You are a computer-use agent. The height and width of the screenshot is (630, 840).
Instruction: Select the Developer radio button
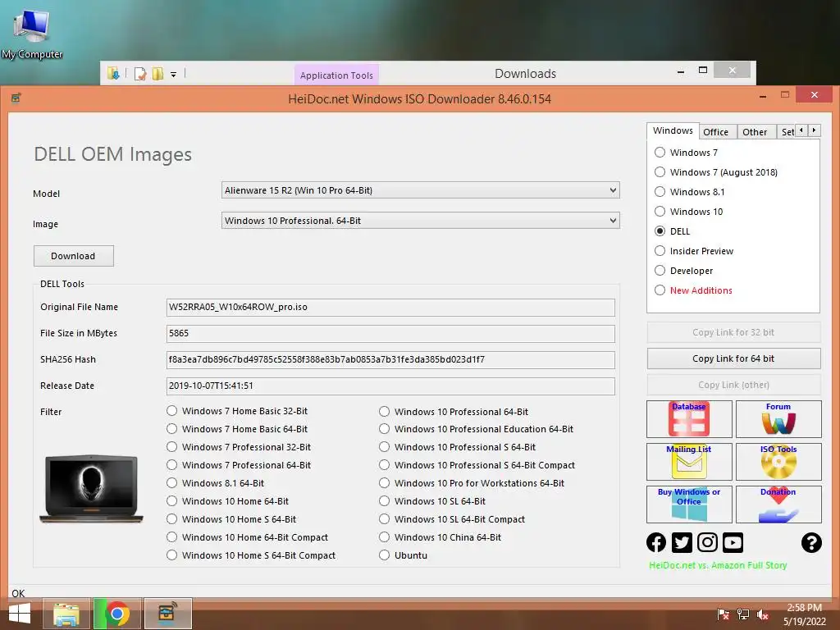point(660,271)
